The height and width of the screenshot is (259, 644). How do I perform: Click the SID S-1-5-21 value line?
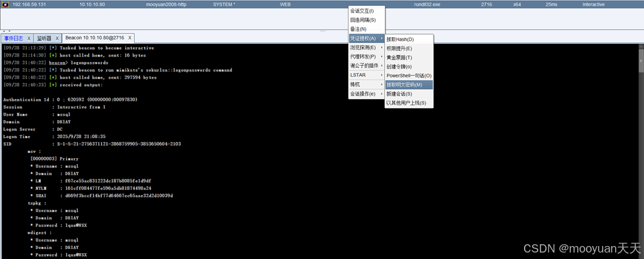[92, 144]
